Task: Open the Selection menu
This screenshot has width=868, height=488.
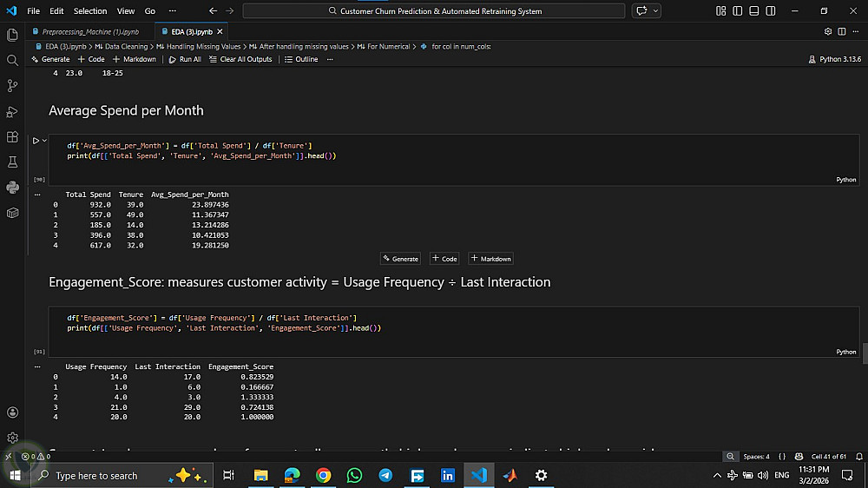Action: [x=90, y=11]
